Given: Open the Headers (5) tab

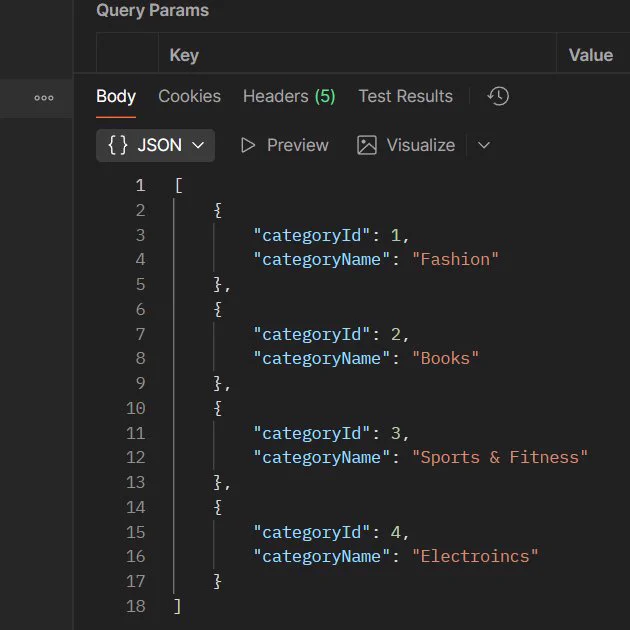Looking at the screenshot, I should click(x=289, y=96).
